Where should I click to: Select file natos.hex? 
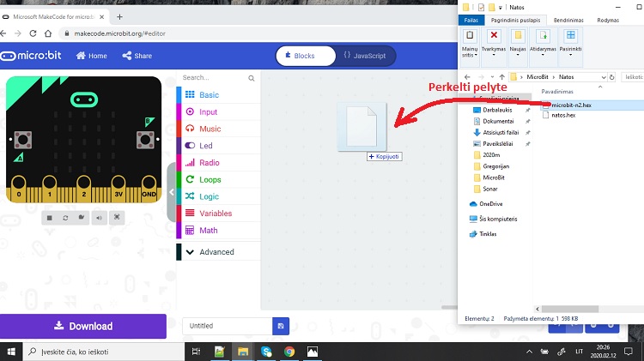[563, 115]
